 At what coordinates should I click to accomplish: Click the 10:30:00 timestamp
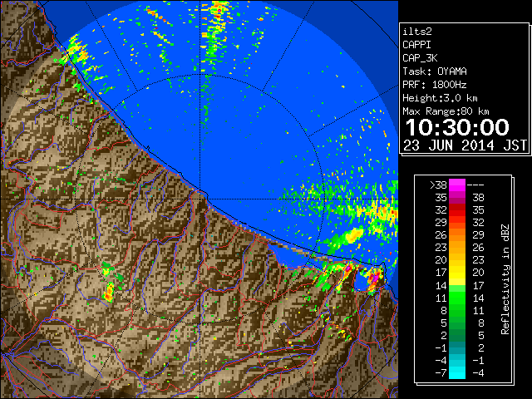click(x=457, y=127)
